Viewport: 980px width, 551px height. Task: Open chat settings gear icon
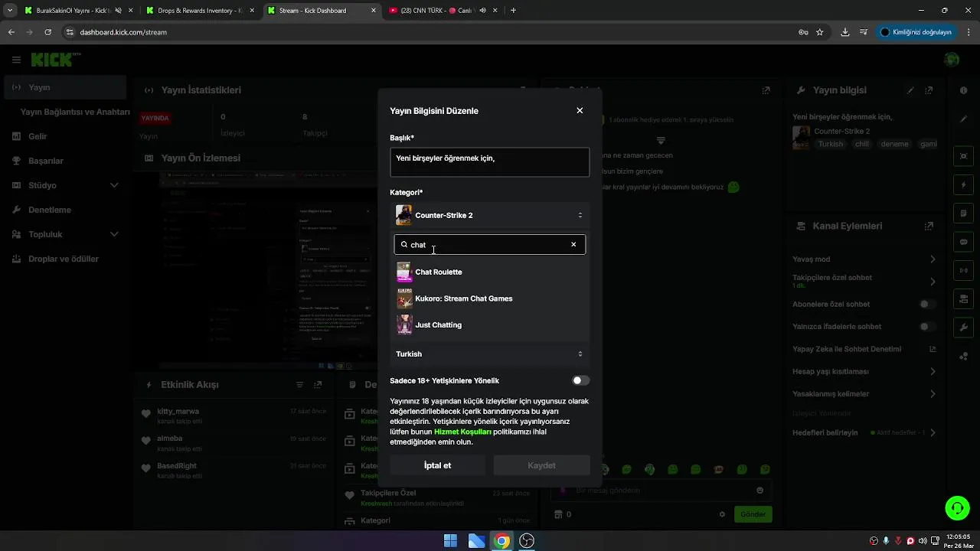(x=722, y=514)
